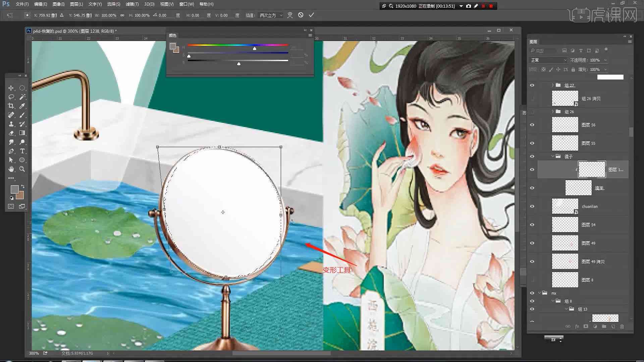Select the Gradient tool

22,133
